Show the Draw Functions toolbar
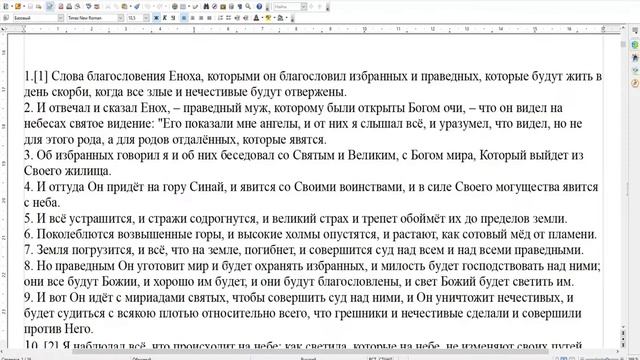This screenshot has height=360, width=640. tap(196, 7)
